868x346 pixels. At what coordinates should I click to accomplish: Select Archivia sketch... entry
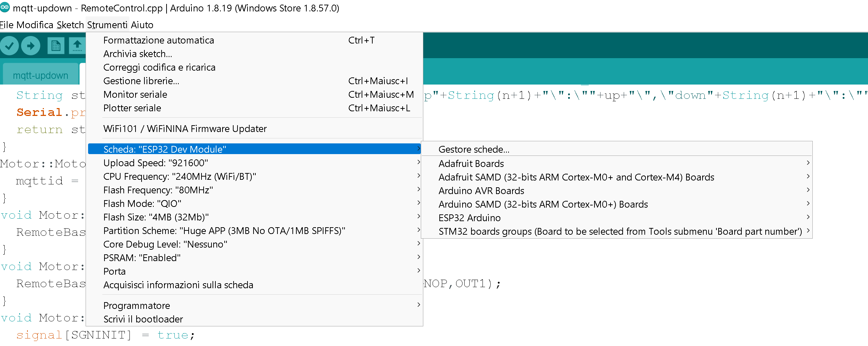coord(254,54)
